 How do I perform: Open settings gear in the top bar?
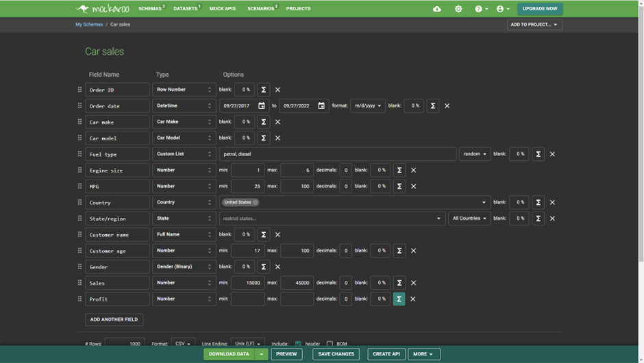[458, 9]
